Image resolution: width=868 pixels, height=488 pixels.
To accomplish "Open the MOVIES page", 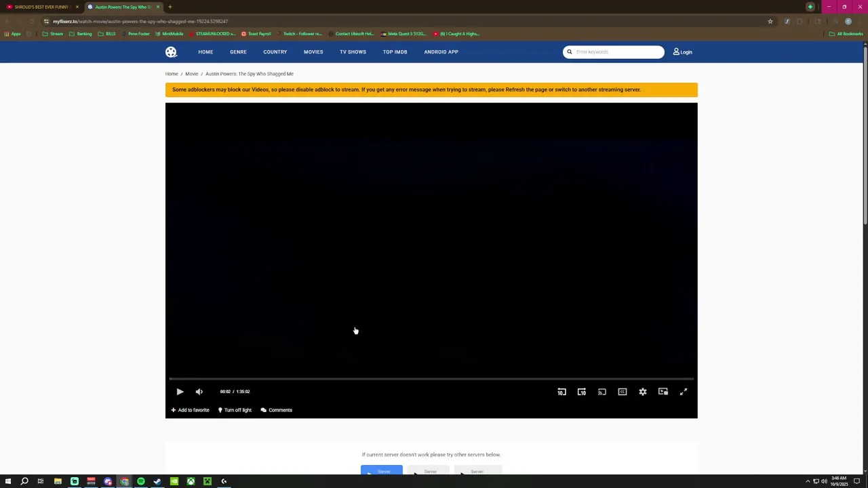I will click(313, 52).
